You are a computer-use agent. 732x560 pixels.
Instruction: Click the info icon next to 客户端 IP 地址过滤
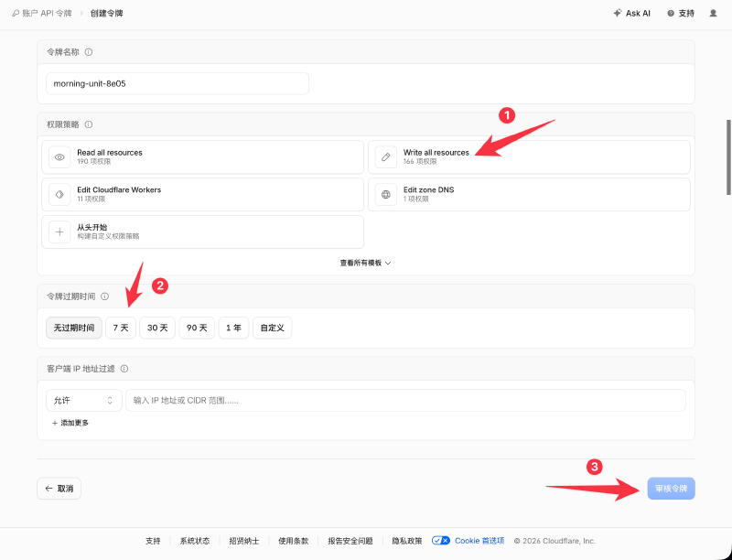tap(124, 369)
